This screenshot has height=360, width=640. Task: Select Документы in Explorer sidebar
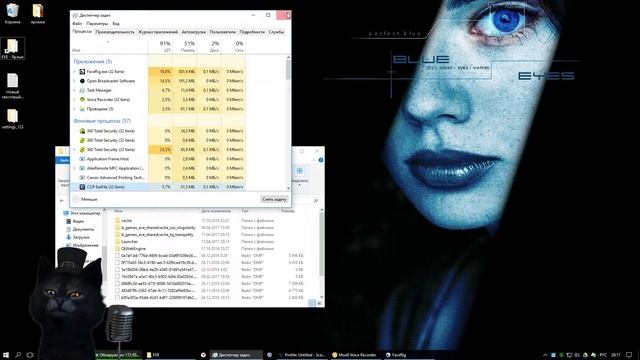coord(80,229)
